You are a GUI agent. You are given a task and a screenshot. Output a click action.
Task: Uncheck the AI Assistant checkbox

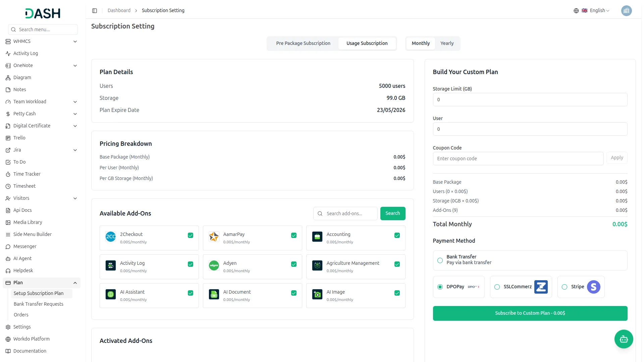(x=191, y=293)
